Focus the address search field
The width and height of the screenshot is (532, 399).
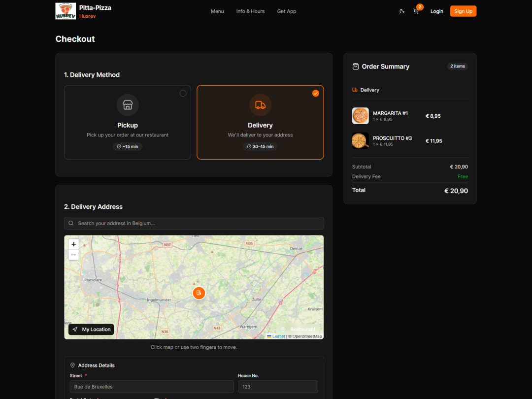pos(194,223)
